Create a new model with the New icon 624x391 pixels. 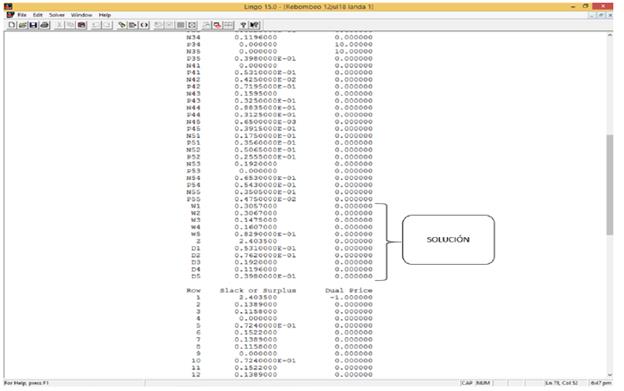pos(12,25)
